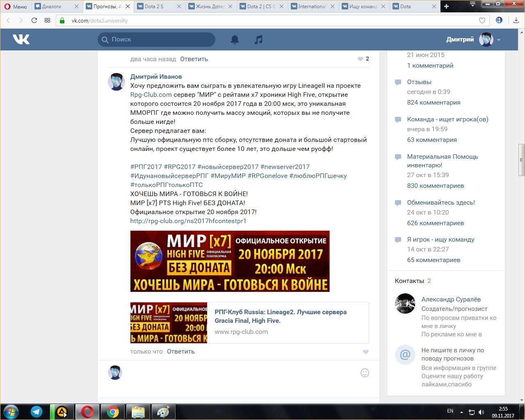Viewport: 525px width, 420px height.
Task: Click the email @ contact icon
Action: click(405, 355)
